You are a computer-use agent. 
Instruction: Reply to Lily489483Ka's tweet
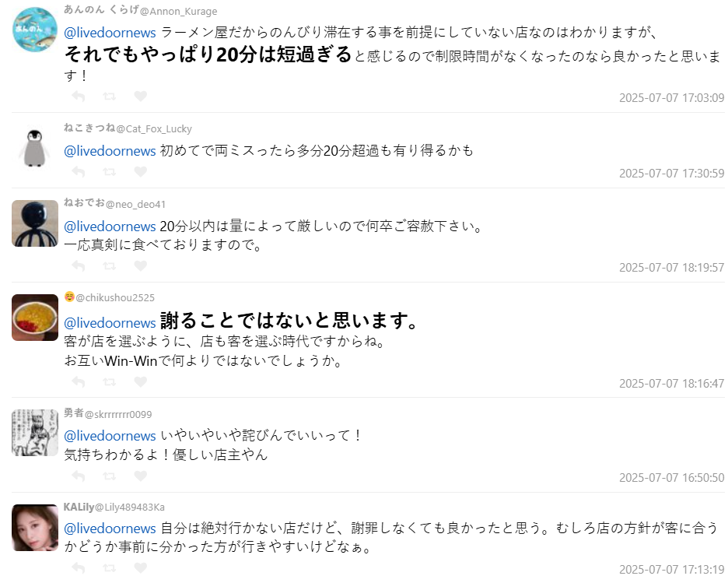(x=79, y=568)
